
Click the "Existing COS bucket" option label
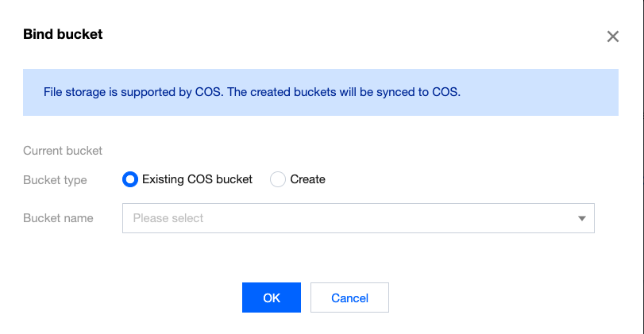point(197,179)
